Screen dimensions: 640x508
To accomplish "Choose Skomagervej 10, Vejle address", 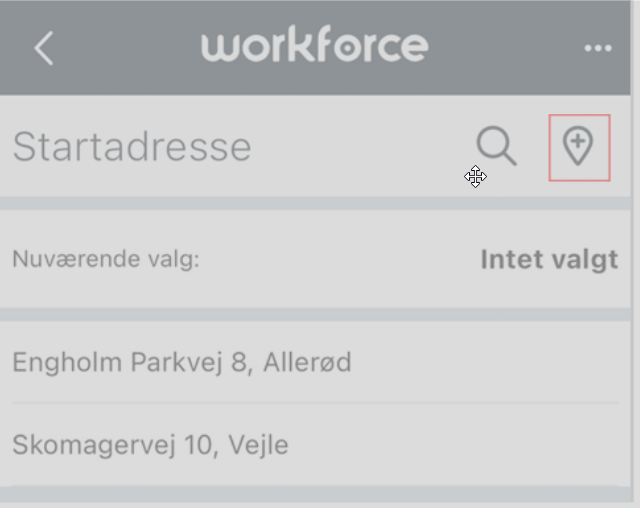I will tap(150, 444).
